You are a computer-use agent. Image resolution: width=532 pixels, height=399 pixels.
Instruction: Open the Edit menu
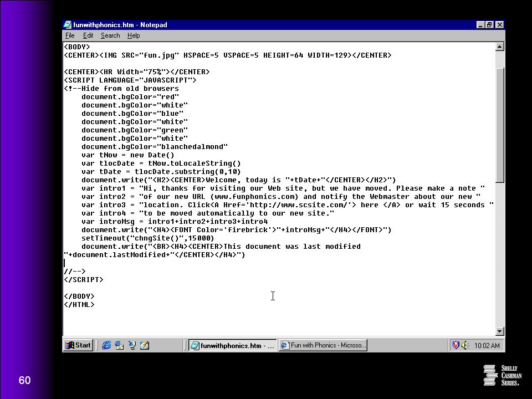(x=88, y=35)
